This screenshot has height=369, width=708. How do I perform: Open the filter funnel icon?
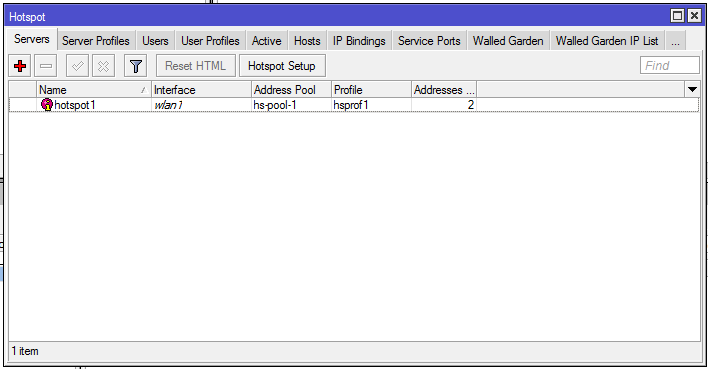click(x=135, y=66)
